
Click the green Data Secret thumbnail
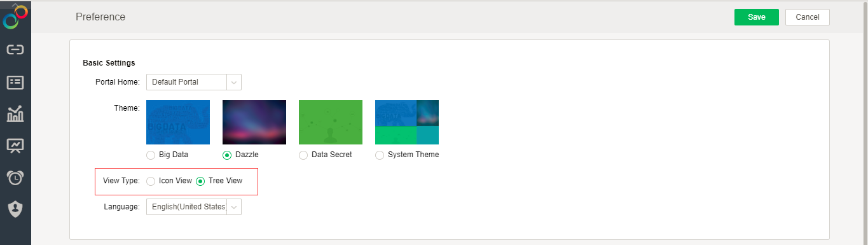pos(331,122)
